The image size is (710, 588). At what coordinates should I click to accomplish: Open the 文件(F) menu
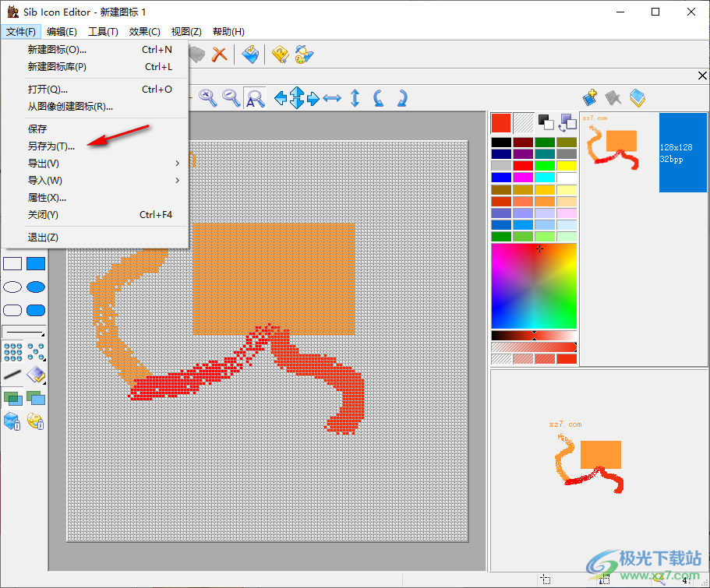21,32
